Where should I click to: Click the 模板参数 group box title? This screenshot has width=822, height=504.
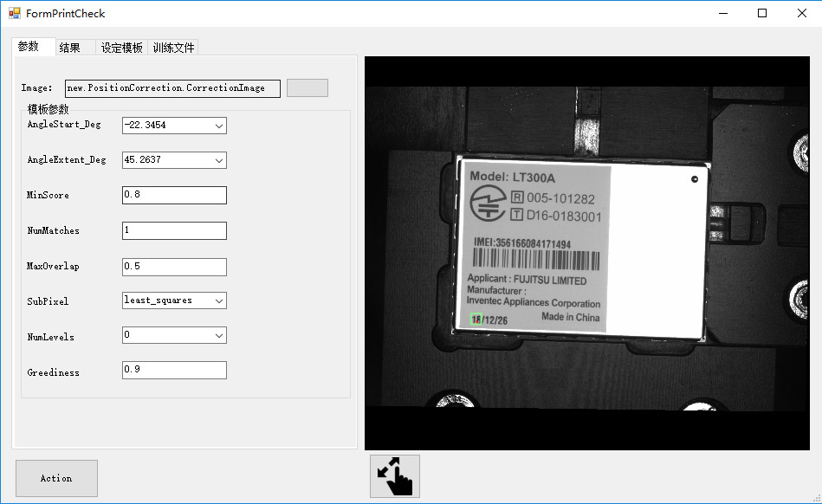coord(48,109)
